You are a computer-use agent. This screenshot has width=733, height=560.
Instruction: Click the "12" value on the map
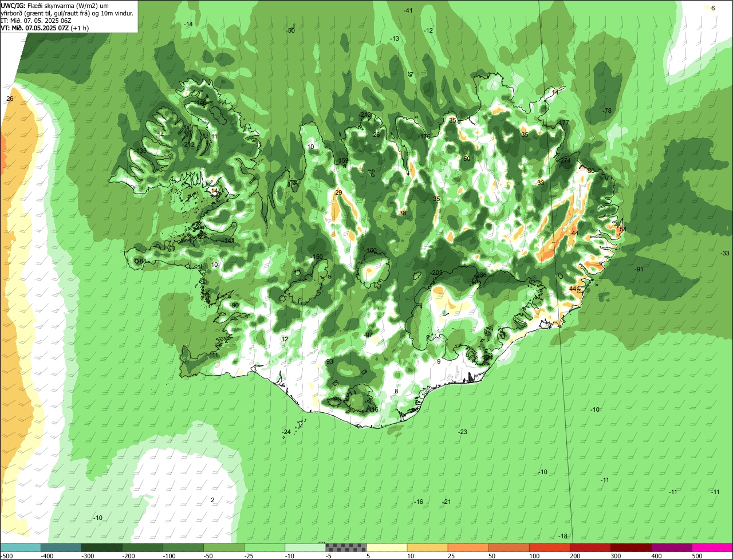click(x=285, y=340)
